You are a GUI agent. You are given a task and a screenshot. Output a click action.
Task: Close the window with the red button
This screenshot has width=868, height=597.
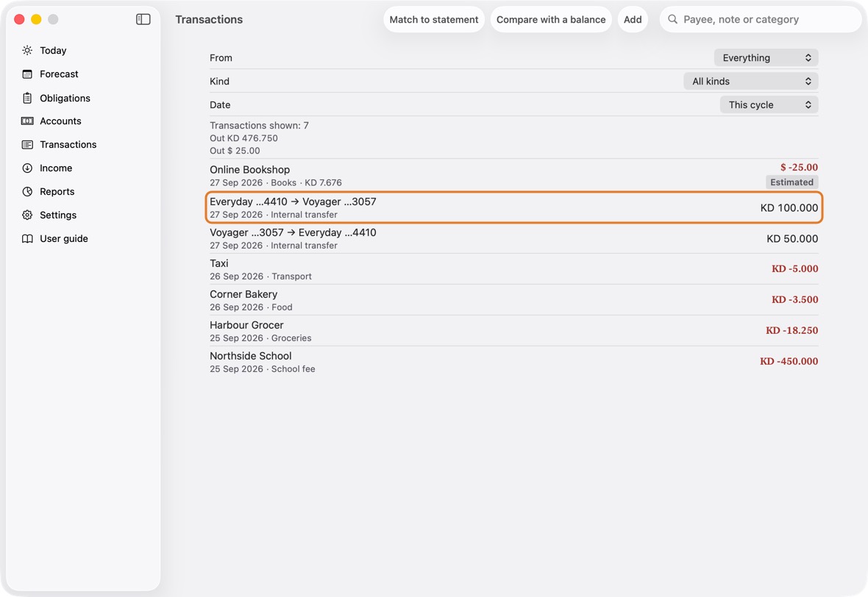click(x=19, y=19)
